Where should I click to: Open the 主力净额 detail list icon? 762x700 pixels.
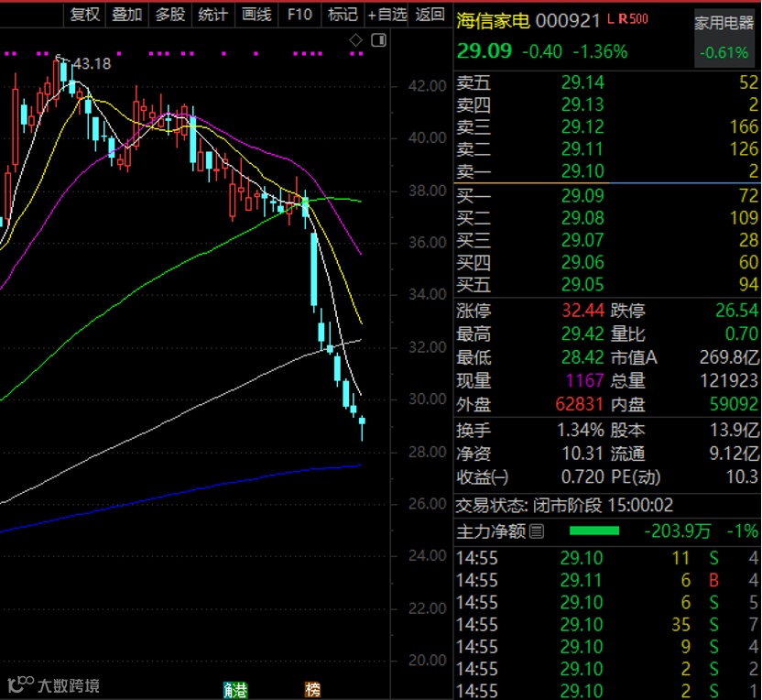[537, 531]
